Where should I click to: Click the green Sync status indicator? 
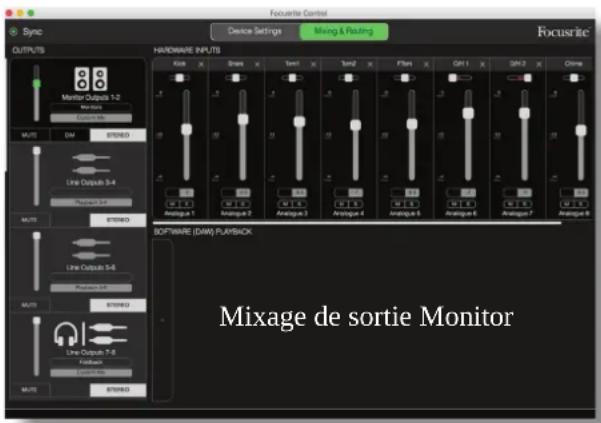(x=13, y=32)
